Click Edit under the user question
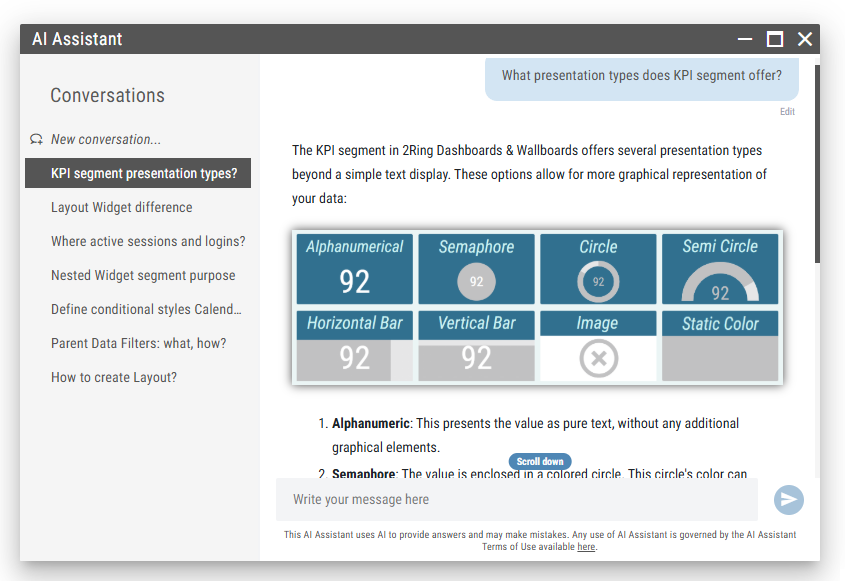Image resolution: width=845 pixels, height=581 pixels. (787, 112)
